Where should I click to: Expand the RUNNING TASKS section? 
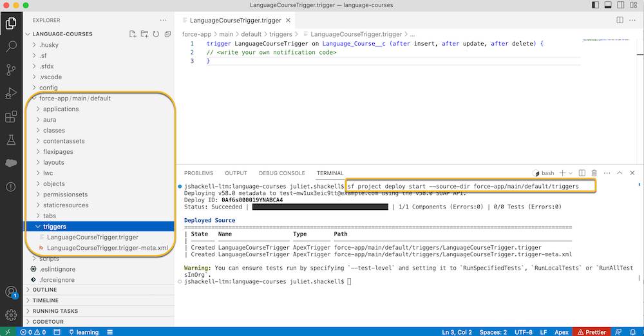99,311
